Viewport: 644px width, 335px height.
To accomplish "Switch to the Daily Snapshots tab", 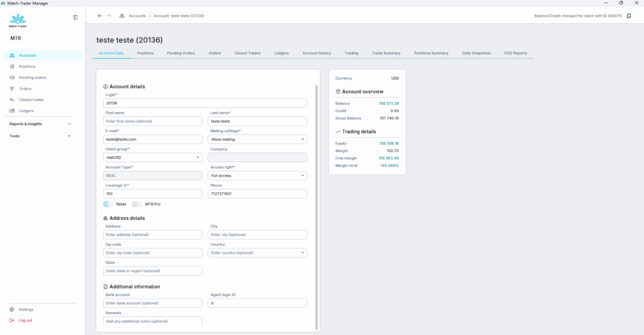I will (x=477, y=53).
